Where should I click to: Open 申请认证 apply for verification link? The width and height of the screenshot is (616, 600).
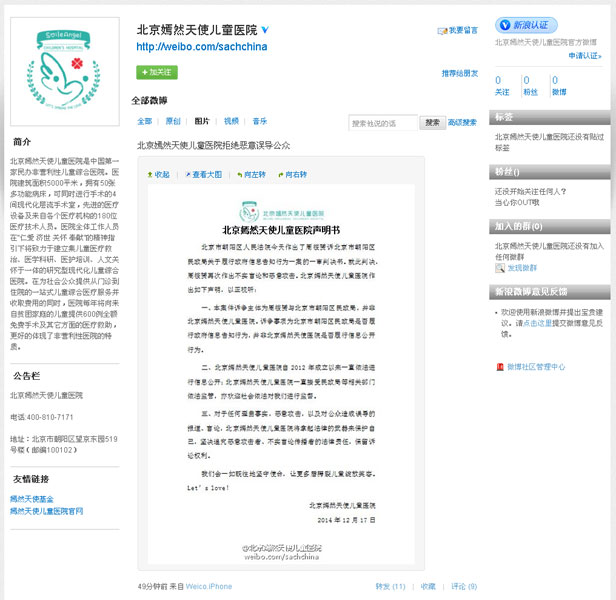584,55
